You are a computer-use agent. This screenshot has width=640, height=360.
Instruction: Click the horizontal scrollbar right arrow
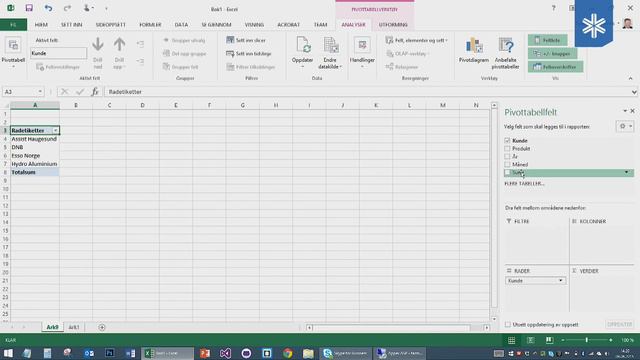(x=487, y=327)
